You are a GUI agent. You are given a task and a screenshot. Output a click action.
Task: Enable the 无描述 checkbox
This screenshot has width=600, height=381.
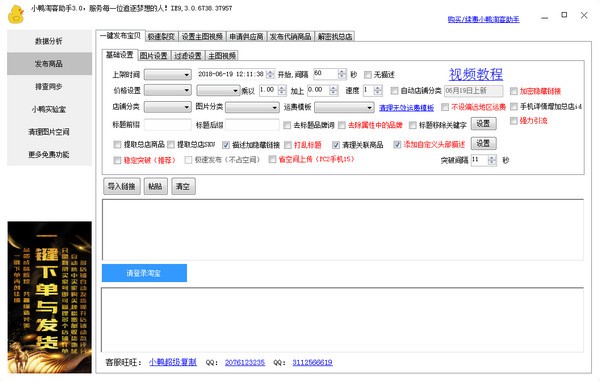[x=368, y=75]
